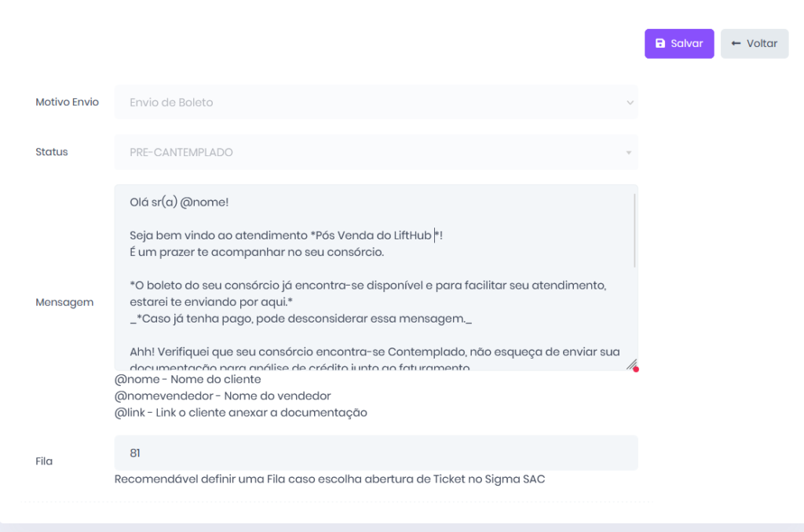Click the message textarea scrollbar
This screenshot has height=532, width=804.
[634, 230]
